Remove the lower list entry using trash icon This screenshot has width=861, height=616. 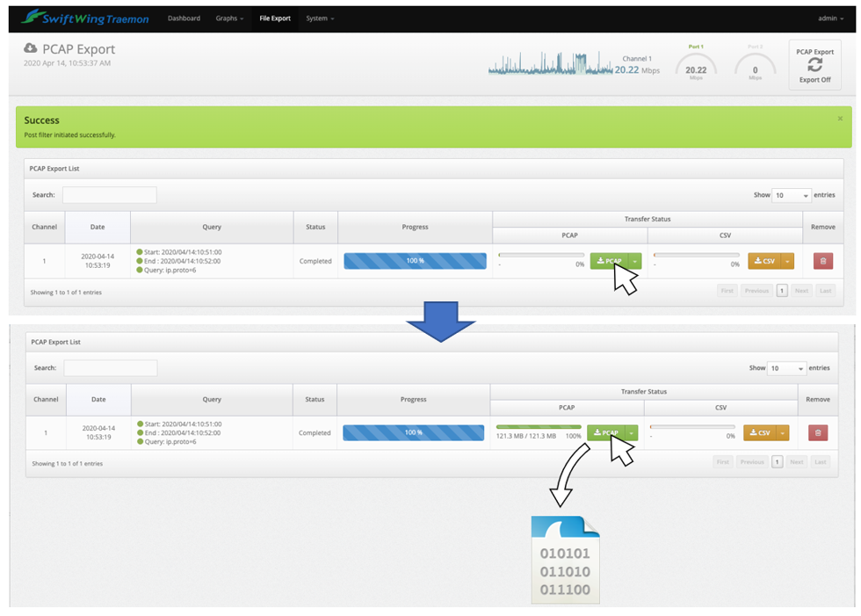pyautogui.click(x=817, y=432)
